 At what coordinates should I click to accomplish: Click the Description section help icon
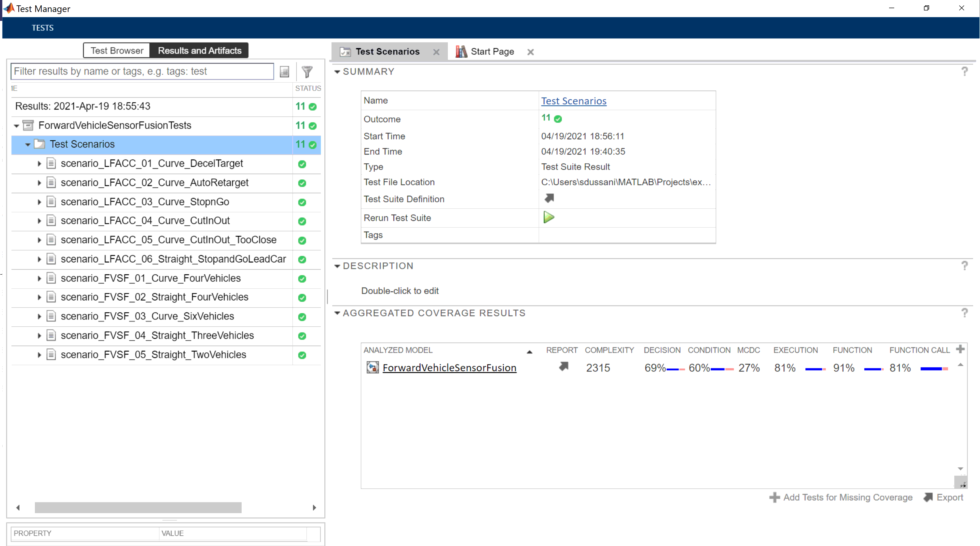[964, 266]
